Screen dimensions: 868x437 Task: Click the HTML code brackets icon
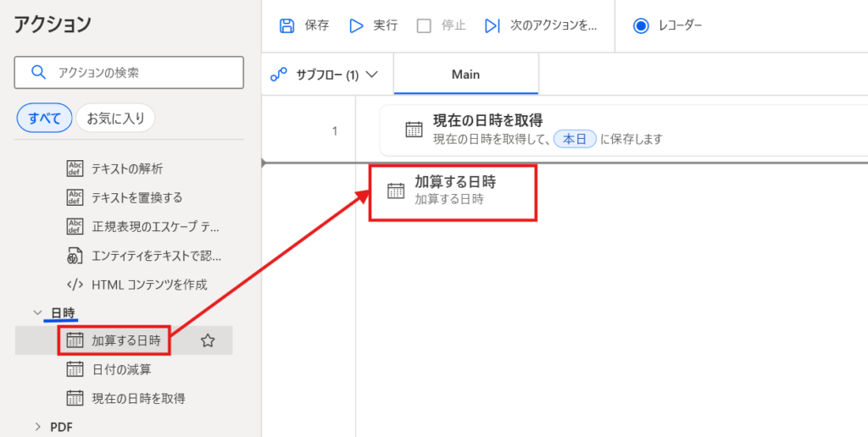75,285
